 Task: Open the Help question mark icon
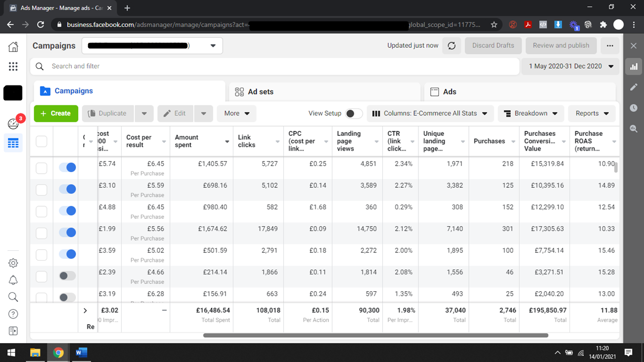pyautogui.click(x=13, y=314)
